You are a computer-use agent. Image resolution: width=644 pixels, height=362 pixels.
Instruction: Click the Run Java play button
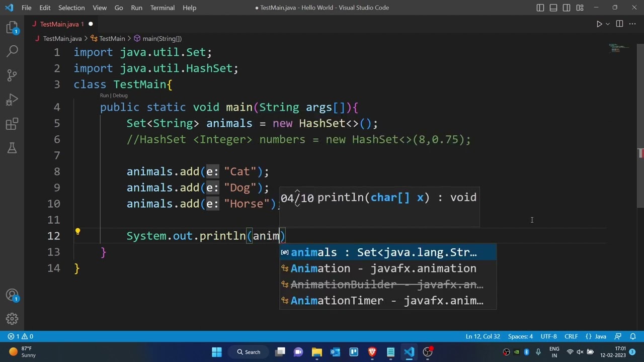[599, 24]
